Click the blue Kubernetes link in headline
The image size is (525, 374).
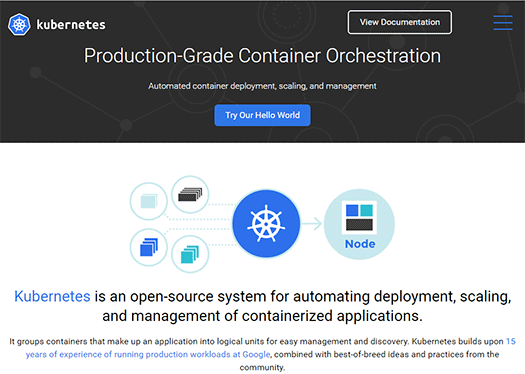point(52,296)
